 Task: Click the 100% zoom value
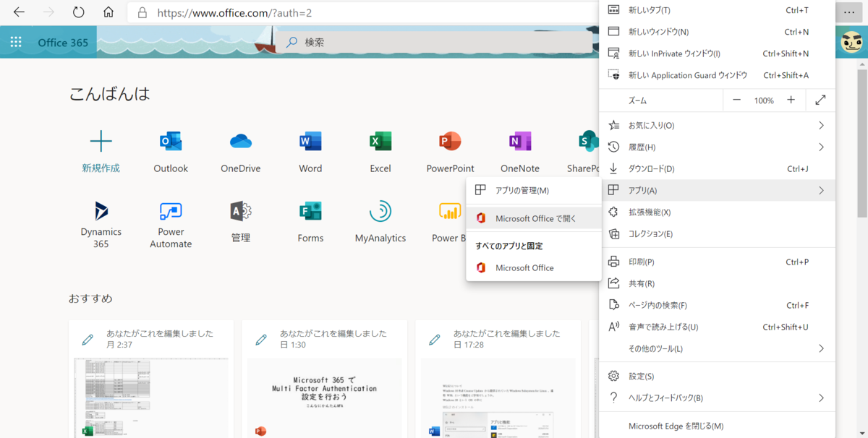click(x=764, y=100)
